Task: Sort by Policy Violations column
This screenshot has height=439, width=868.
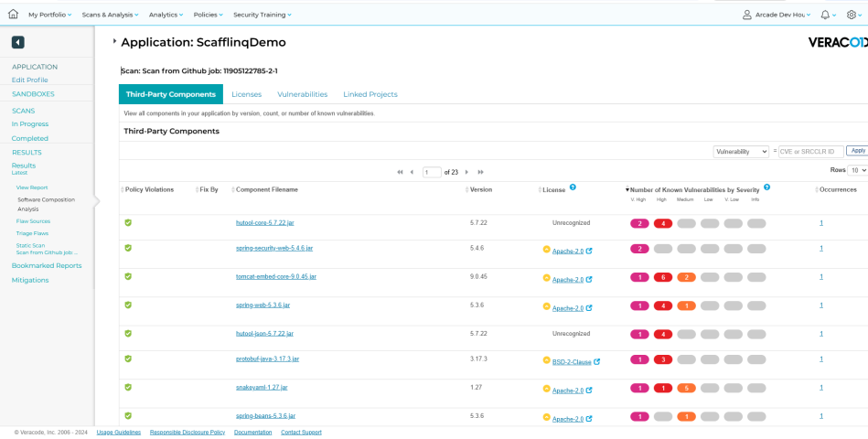Action: [149, 190]
